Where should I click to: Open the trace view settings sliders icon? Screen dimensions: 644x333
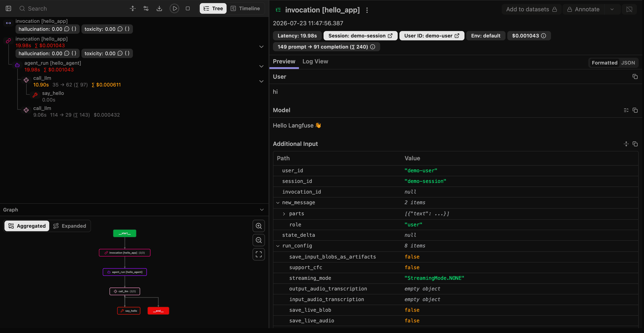tap(146, 8)
